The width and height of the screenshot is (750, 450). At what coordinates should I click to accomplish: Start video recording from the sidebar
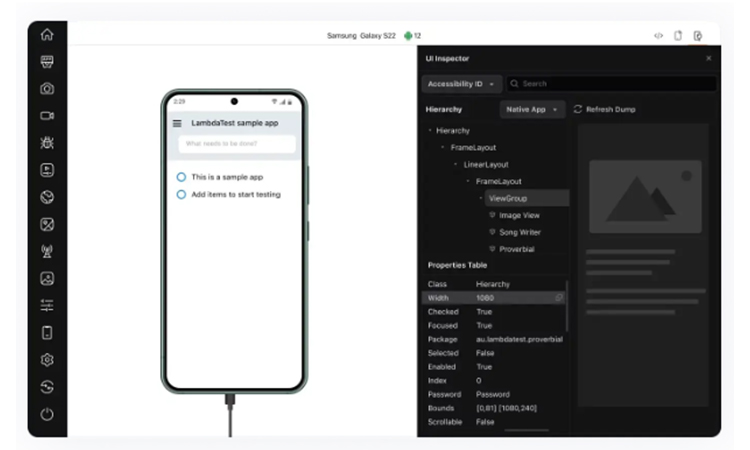pos(47,116)
